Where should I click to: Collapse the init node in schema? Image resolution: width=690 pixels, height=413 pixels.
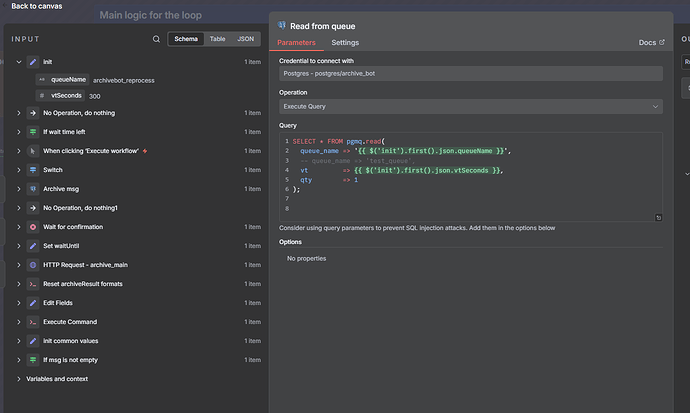click(x=19, y=62)
